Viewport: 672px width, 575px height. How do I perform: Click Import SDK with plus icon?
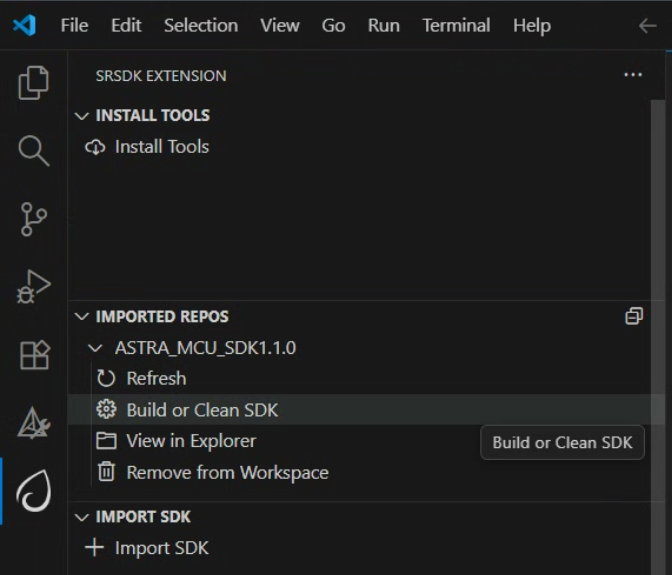161,548
